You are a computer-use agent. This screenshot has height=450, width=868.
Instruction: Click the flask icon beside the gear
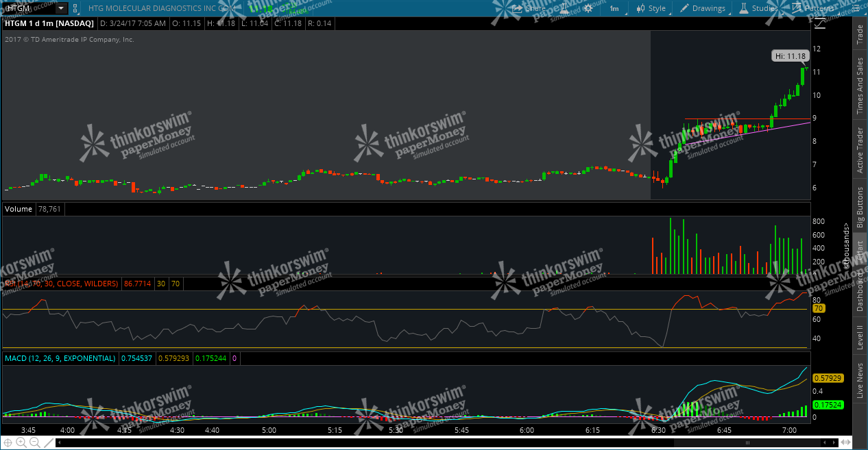coord(565,8)
